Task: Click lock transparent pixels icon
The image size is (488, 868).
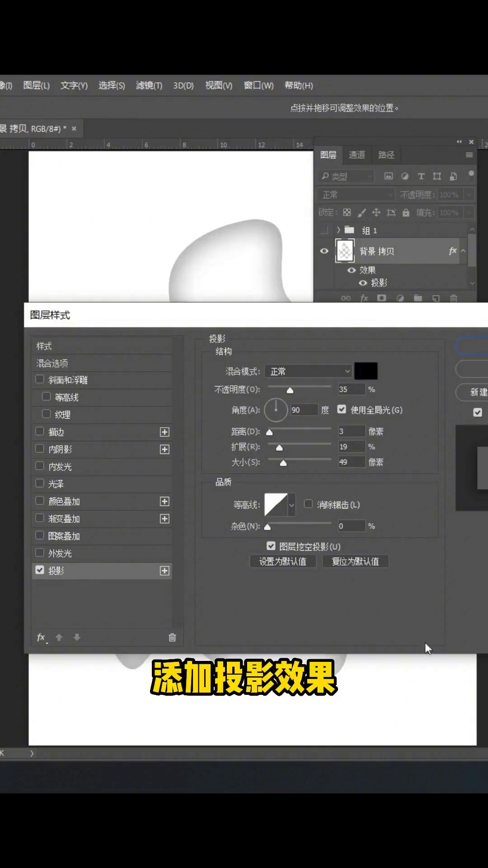Action: coord(347,212)
